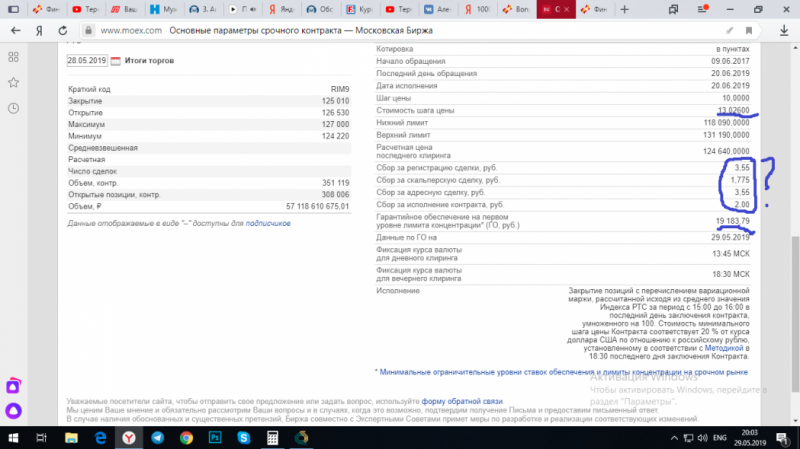Switch to the first 'Фин' tab
This screenshot has height=449, width=800.
46,9
